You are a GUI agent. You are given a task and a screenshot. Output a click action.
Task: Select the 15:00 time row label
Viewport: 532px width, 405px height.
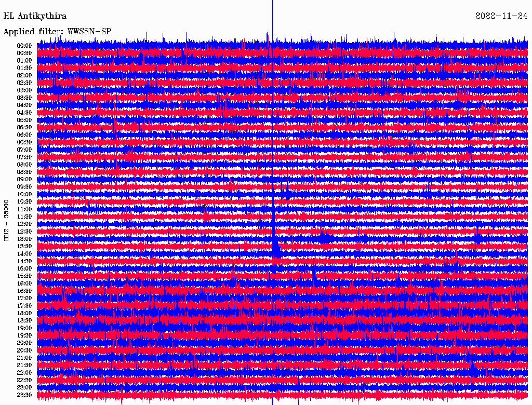24,268
